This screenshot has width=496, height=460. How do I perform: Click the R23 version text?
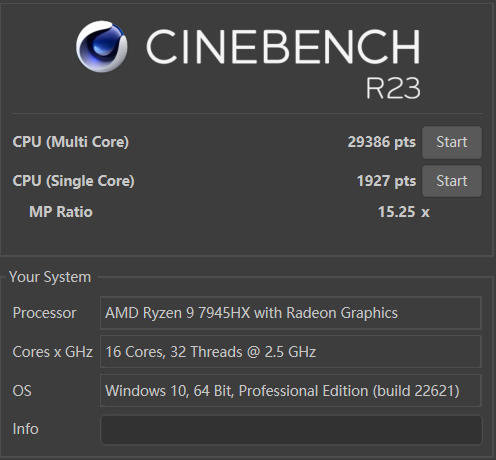coord(393,88)
